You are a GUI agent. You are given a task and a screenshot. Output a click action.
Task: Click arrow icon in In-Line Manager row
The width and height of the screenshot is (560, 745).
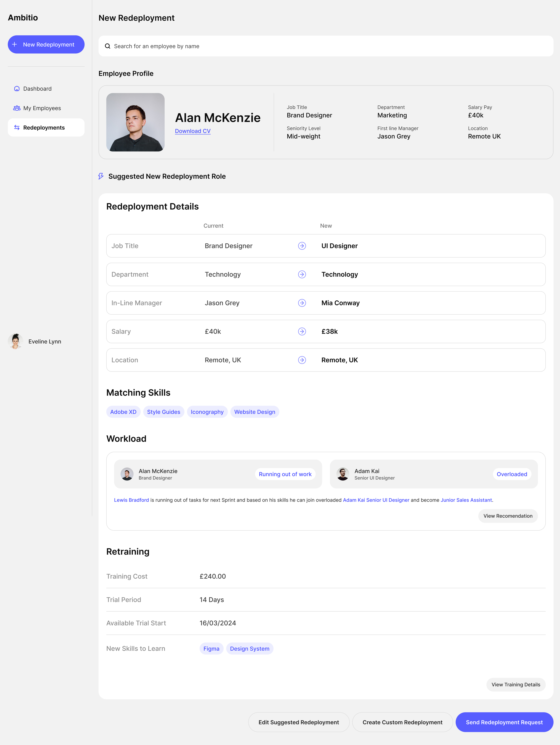point(302,303)
